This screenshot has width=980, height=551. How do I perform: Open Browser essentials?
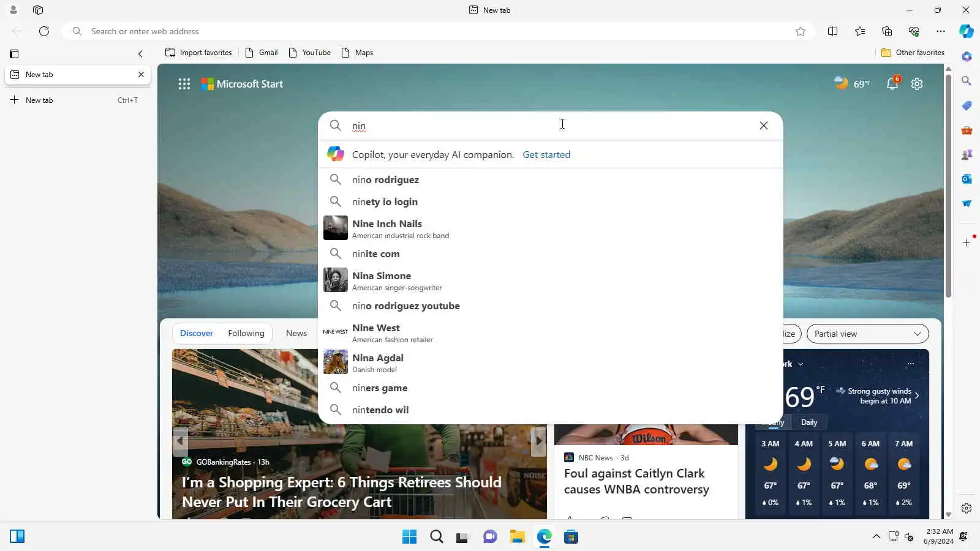[914, 31]
